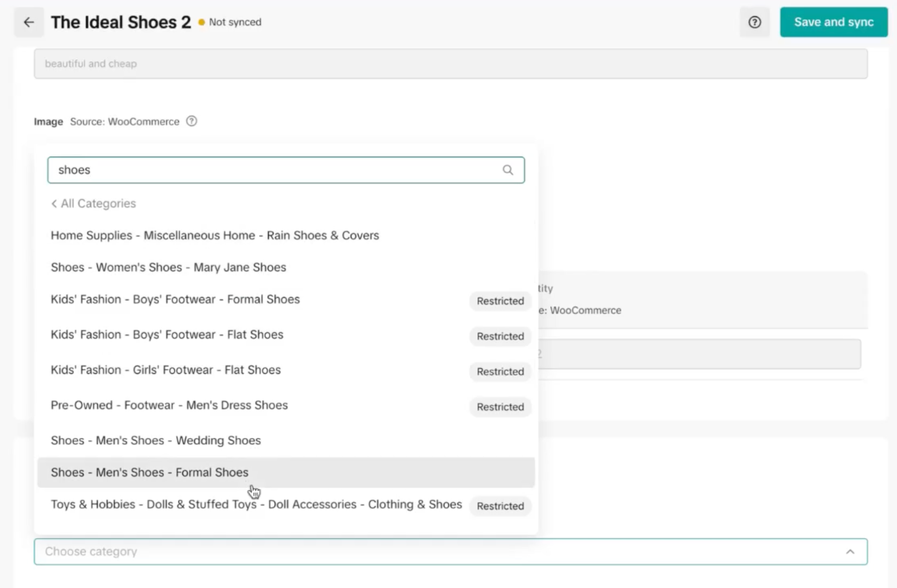Choose Boys' Footwear Formal Shoes option
The image size is (897, 588).
click(x=175, y=300)
